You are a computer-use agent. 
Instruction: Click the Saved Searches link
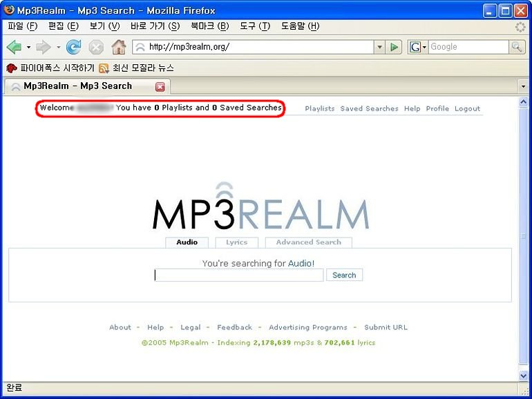point(369,108)
